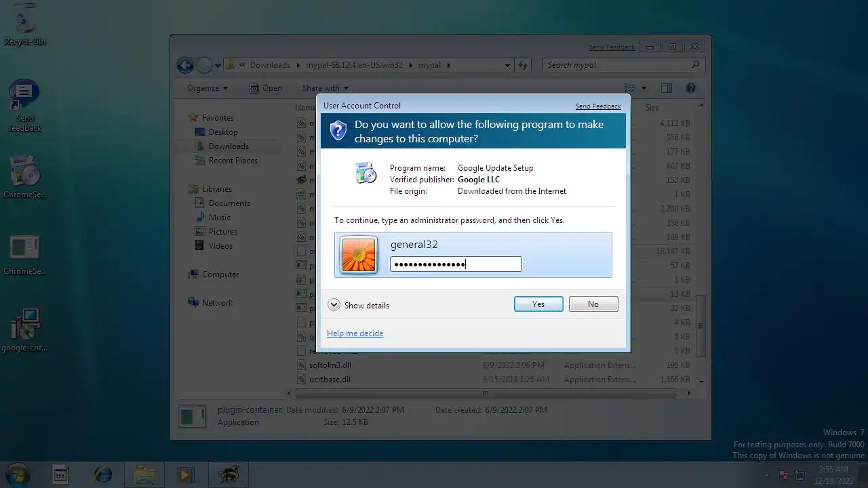Open the Share with menu
The width and height of the screenshot is (868, 488).
click(325, 88)
